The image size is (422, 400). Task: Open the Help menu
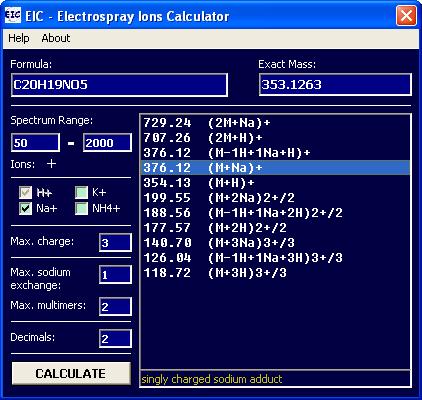pos(19,38)
